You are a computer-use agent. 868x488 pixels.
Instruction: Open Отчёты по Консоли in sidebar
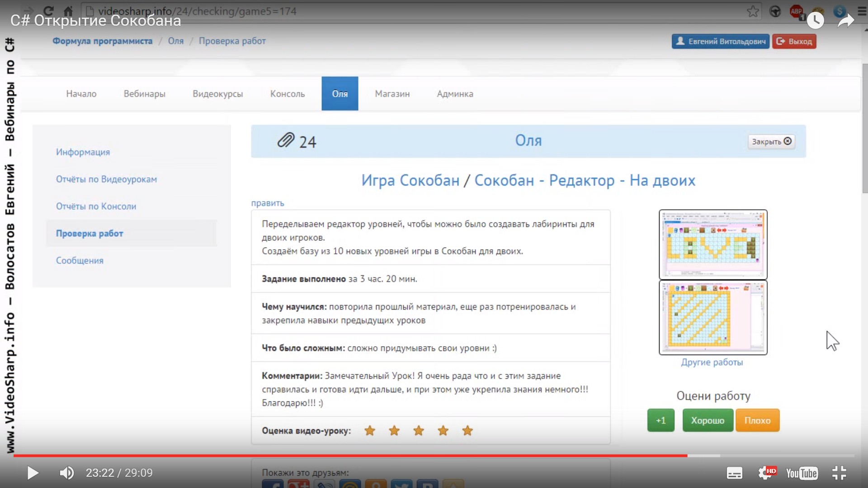click(96, 206)
